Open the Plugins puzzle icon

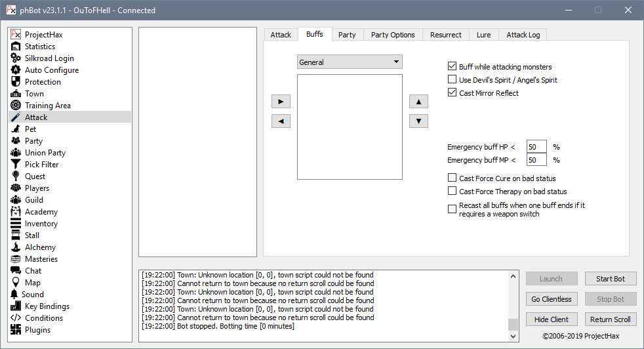click(16, 330)
